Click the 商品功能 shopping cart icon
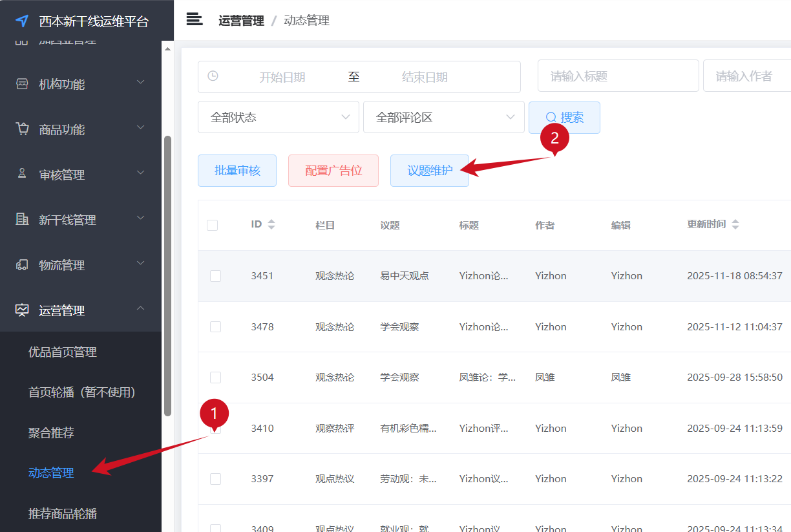The image size is (791, 532). point(22,129)
